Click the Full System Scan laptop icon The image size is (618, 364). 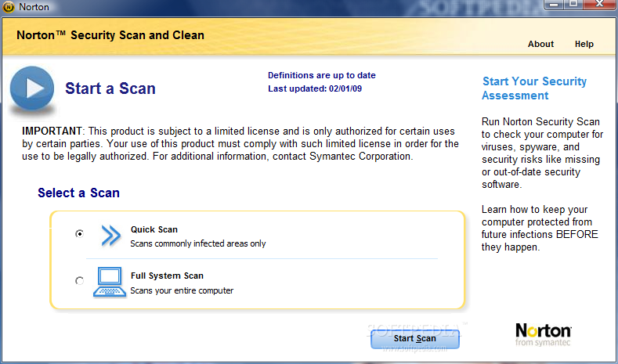pos(110,282)
